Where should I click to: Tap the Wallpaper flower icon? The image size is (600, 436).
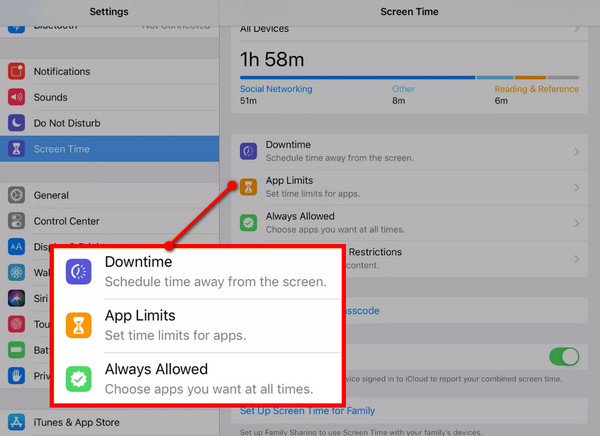[16, 273]
